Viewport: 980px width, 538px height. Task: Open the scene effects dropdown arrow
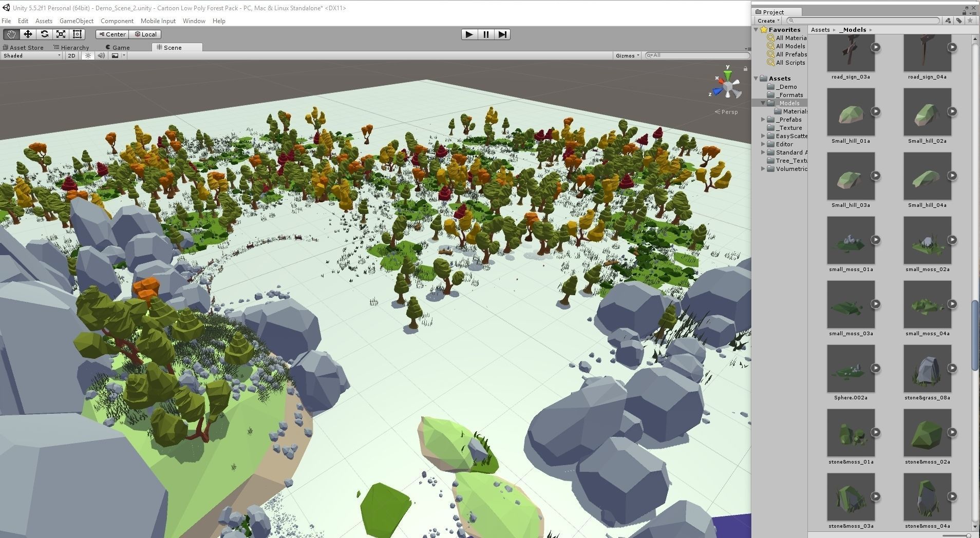(124, 55)
